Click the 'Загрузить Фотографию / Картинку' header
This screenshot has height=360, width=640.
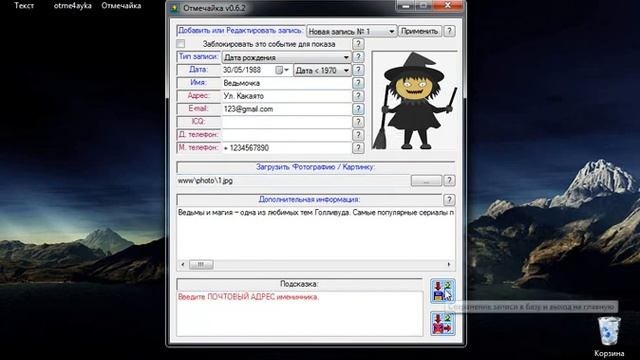pyautogui.click(x=316, y=167)
